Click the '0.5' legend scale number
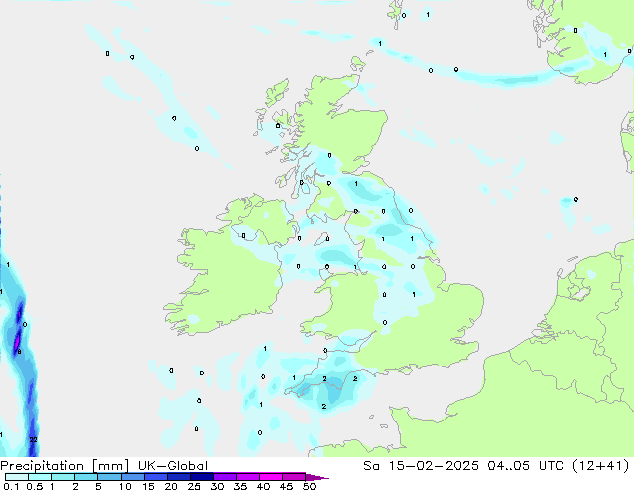 pos(35,486)
